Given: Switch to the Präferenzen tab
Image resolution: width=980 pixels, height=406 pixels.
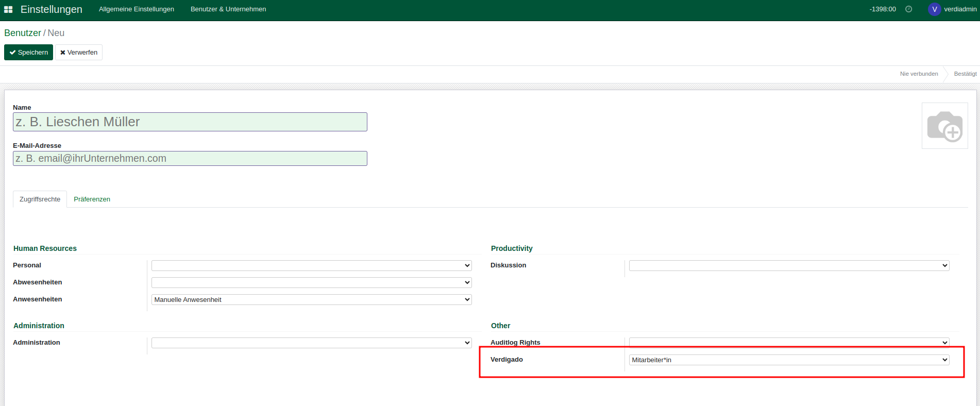Looking at the screenshot, I should (x=92, y=199).
